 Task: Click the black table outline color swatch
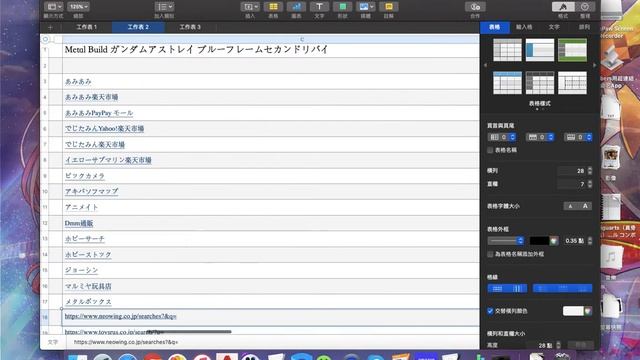(x=539, y=241)
